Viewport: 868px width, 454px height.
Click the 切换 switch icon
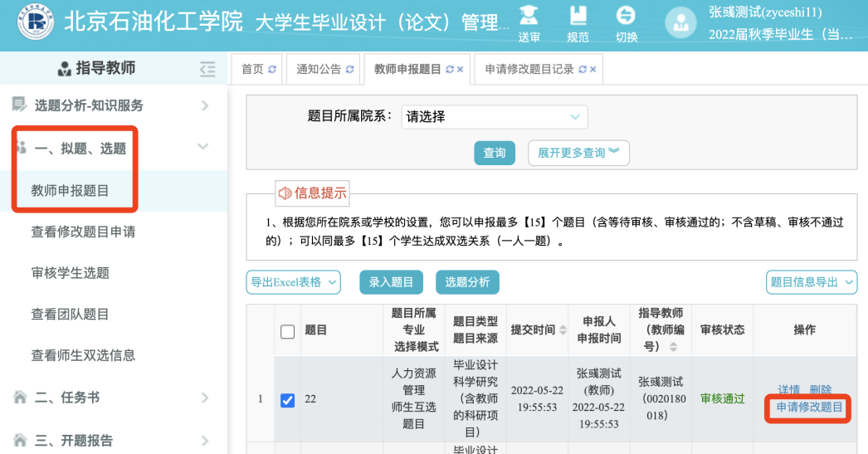626,16
